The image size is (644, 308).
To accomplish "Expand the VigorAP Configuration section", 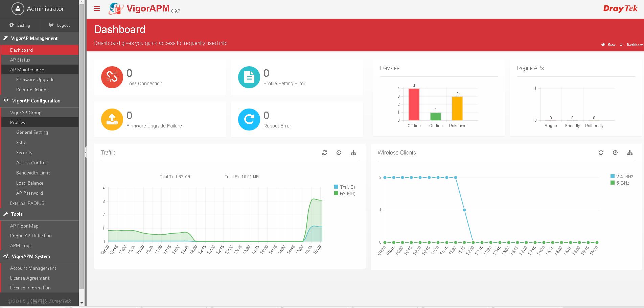I will (39, 101).
